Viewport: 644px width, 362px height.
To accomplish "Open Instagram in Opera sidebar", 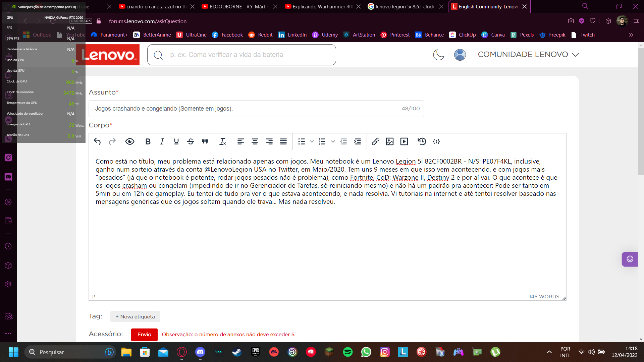I will click(8, 158).
